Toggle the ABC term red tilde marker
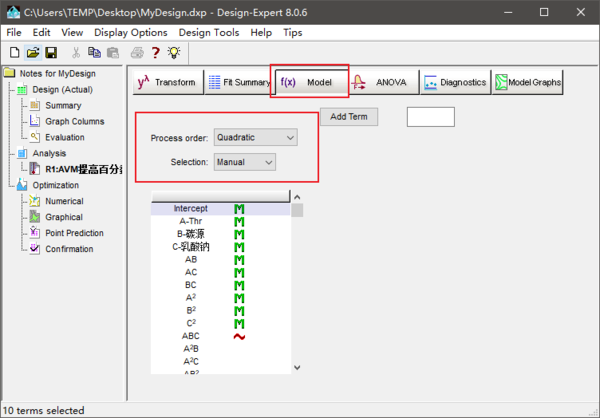Screen dimensions: 600x418 (239, 336)
